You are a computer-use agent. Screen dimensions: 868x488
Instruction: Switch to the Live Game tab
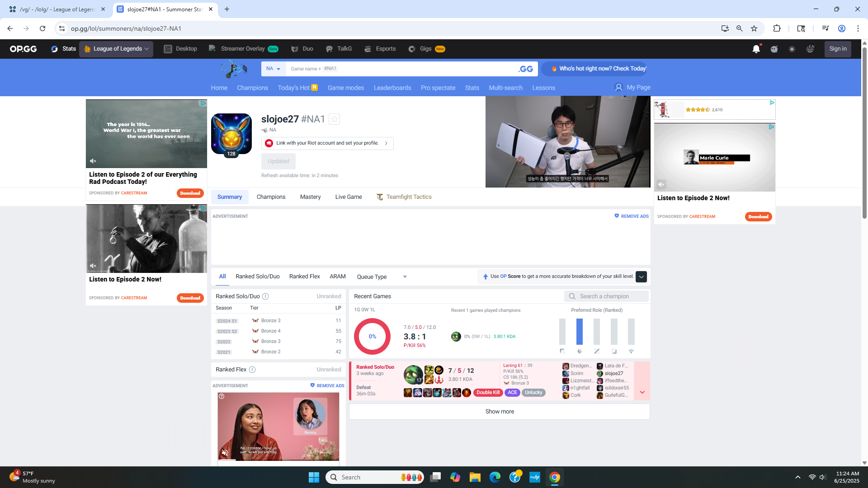349,197
